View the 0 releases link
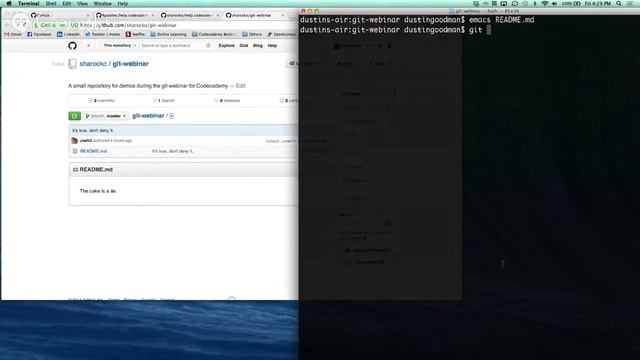640x360 pixels. tap(227, 100)
